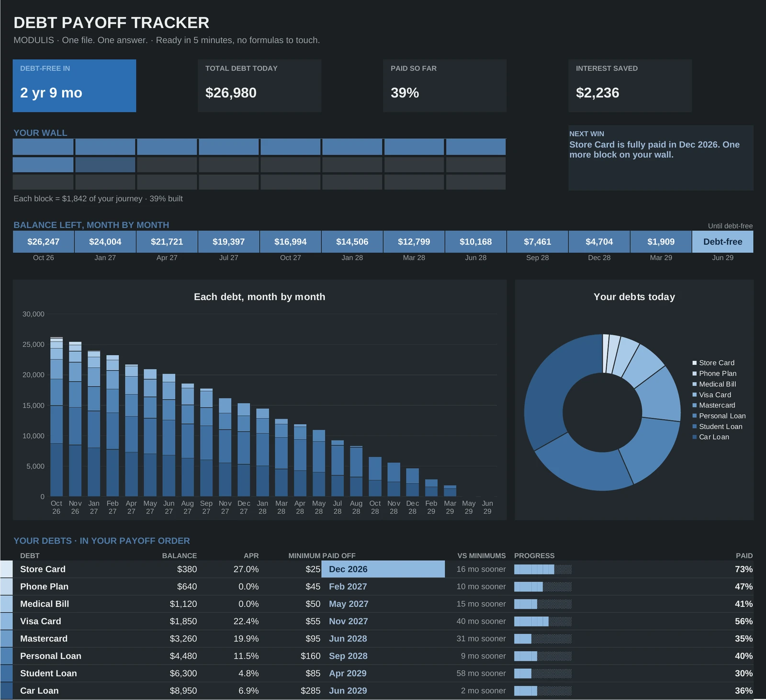Select the Student Loan progress bar
The height and width of the screenshot is (700, 766).
(x=543, y=674)
